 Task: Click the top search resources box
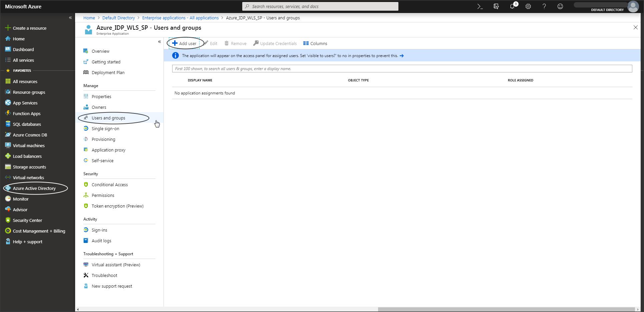[x=320, y=6]
